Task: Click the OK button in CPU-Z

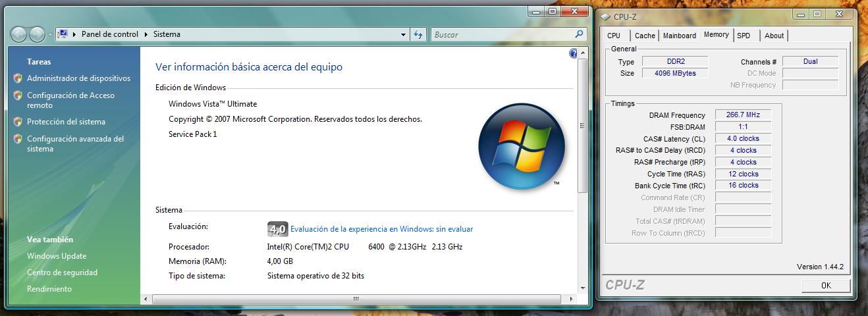Action: click(x=826, y=286)
